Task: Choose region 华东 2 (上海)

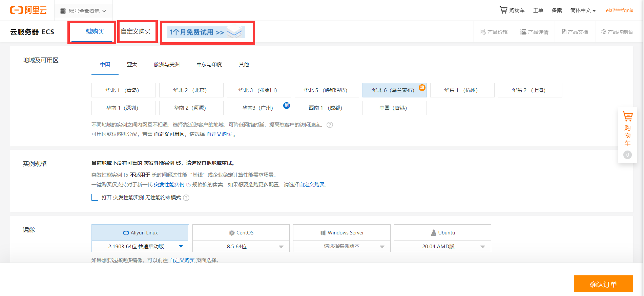Action: coord(530,90)
